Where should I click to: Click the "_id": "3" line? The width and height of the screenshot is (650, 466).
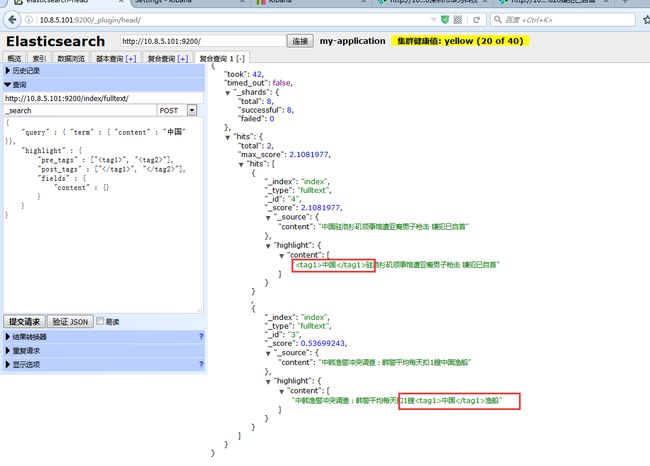pyautogui.click(x=283, y=335)
